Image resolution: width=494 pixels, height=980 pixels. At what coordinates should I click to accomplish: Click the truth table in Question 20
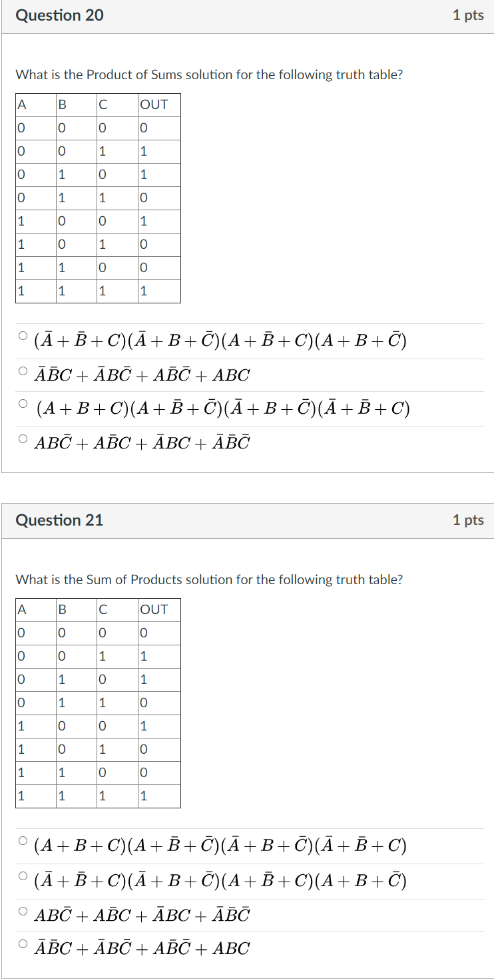(x=97, y=198)
